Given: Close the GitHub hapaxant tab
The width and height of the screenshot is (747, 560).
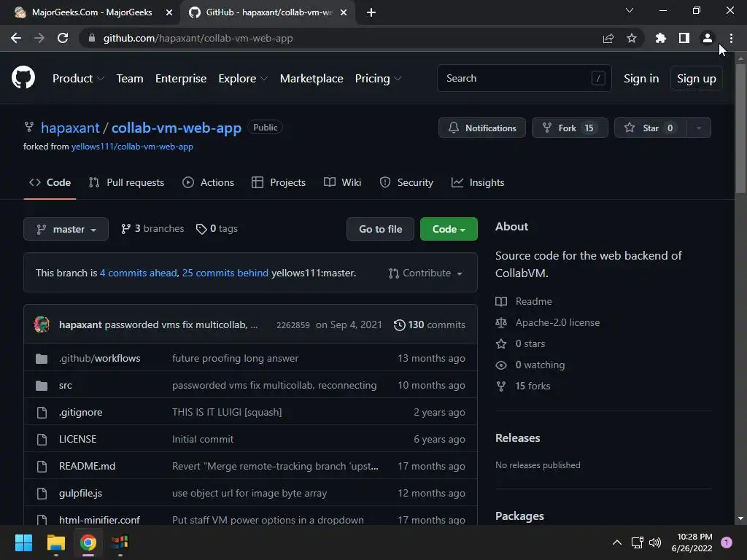Looking at the screenshot, I should (344, 12).
